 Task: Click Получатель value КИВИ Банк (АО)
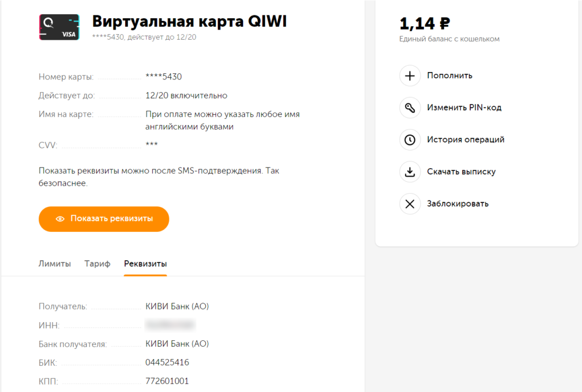tap(177, 306)
